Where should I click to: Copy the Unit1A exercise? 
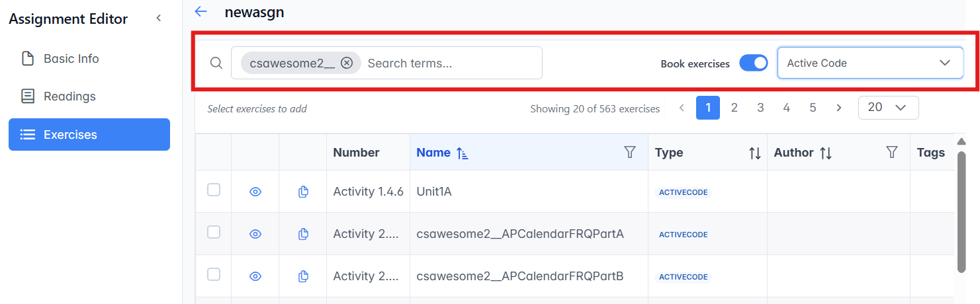(303, 192)
